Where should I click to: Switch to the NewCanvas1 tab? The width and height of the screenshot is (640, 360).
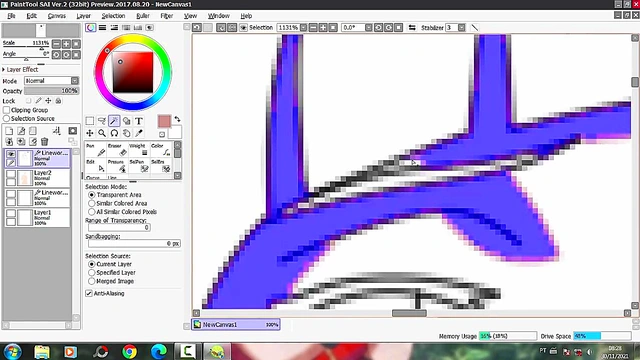tap(236, 324)
